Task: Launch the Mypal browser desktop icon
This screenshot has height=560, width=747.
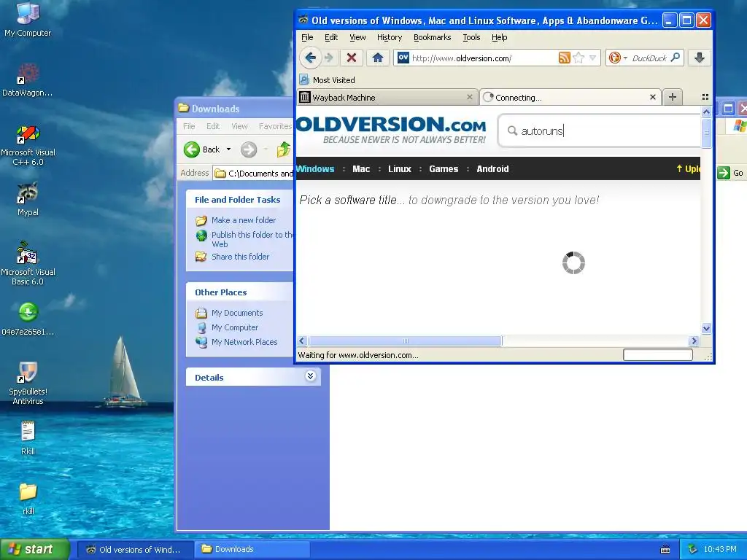Action: 28,198
